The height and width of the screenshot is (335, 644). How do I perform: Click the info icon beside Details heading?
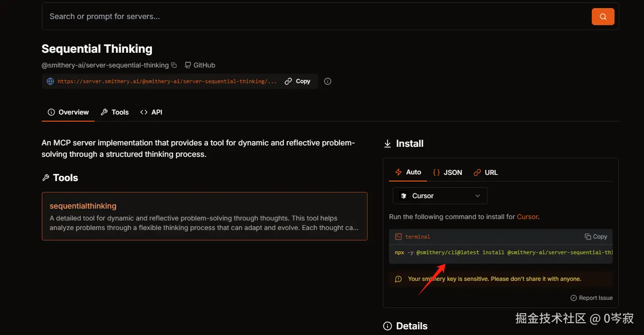tap(388, 326)
